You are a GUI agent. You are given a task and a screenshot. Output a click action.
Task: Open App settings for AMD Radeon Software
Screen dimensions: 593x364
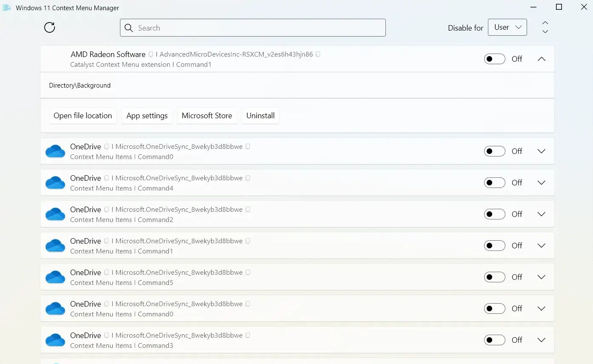pyautogui.click(x=147, y=116)
